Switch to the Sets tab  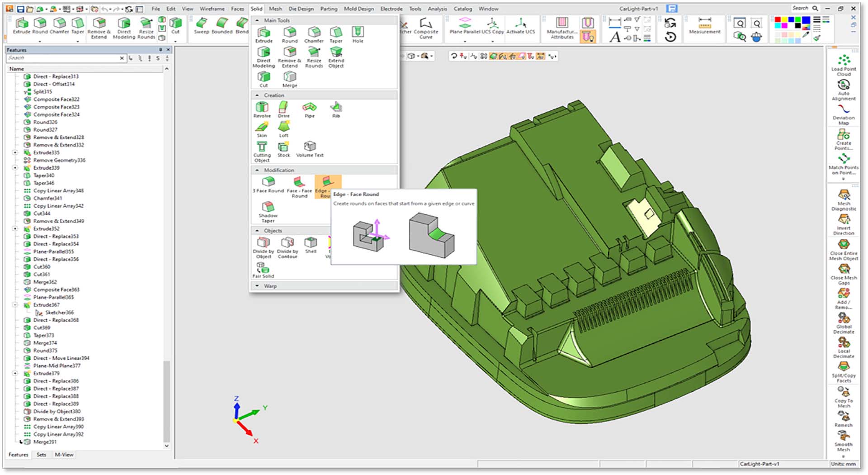tap(41, 455)
